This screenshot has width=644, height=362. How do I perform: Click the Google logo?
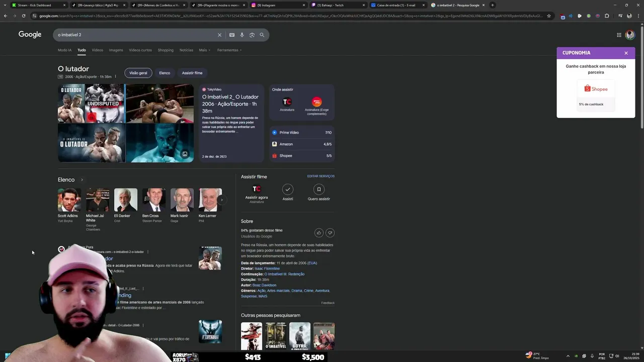30,35
